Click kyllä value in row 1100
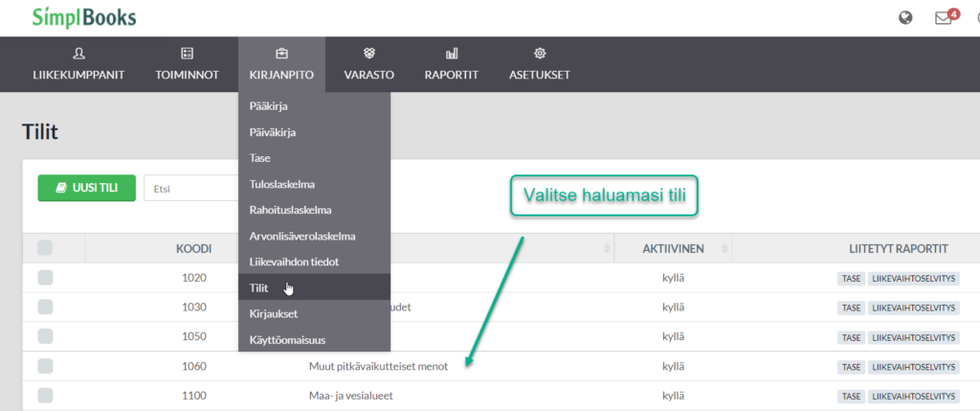Viewport: 980px width, 411px height. click(x=673, y=396)
